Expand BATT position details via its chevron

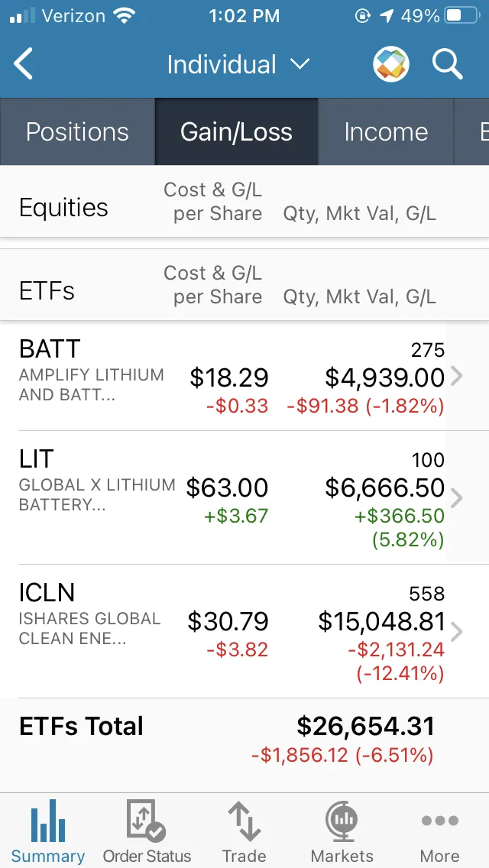pos(458,375)
